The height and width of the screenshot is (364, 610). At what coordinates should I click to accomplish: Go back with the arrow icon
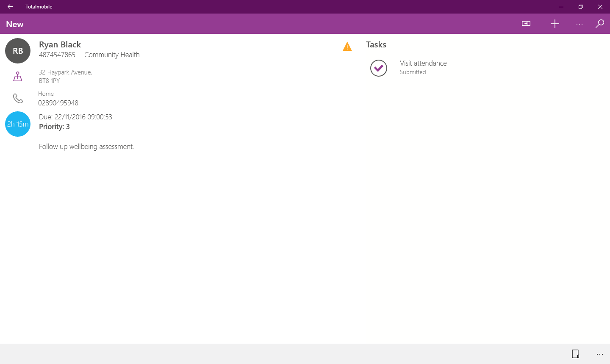(x=10, y=7)
